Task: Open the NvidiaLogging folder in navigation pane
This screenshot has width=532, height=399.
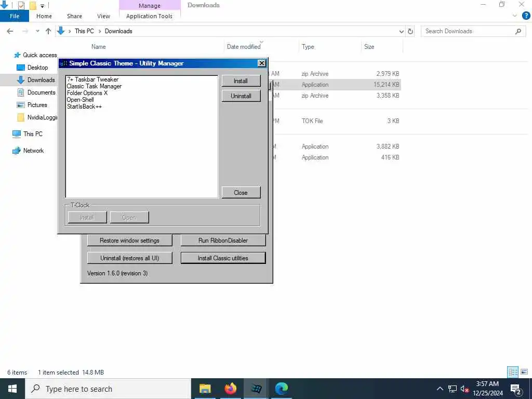Action: pyautogui.click(x=37, y=118)
